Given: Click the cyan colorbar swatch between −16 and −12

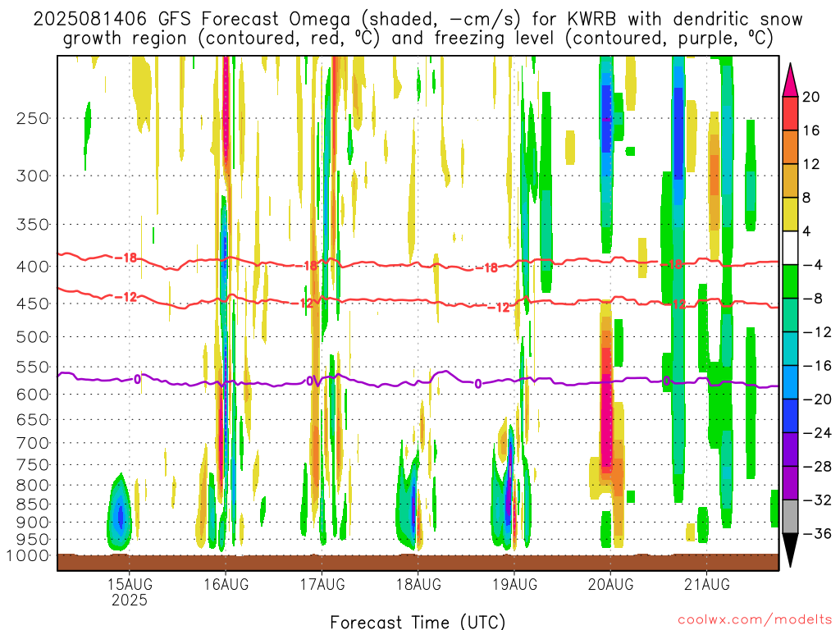Looking at the screenshot, I should pos(790,349).
